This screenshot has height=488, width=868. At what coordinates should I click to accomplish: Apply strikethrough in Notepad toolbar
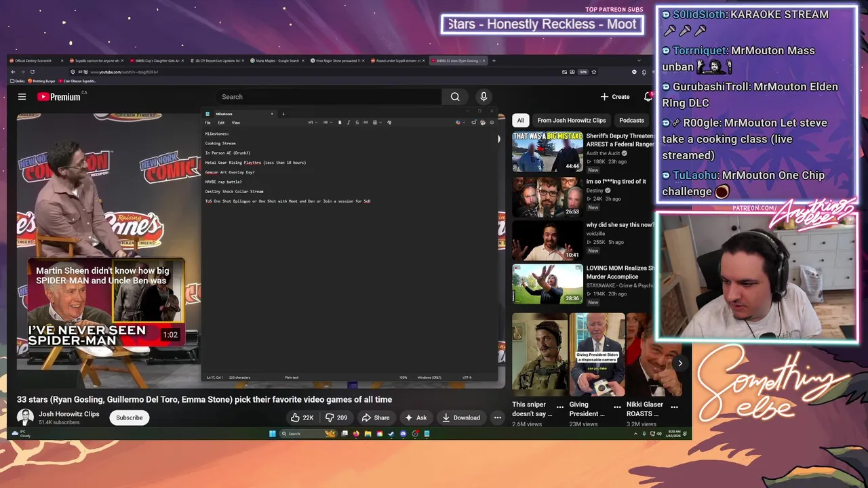point(357,123)
